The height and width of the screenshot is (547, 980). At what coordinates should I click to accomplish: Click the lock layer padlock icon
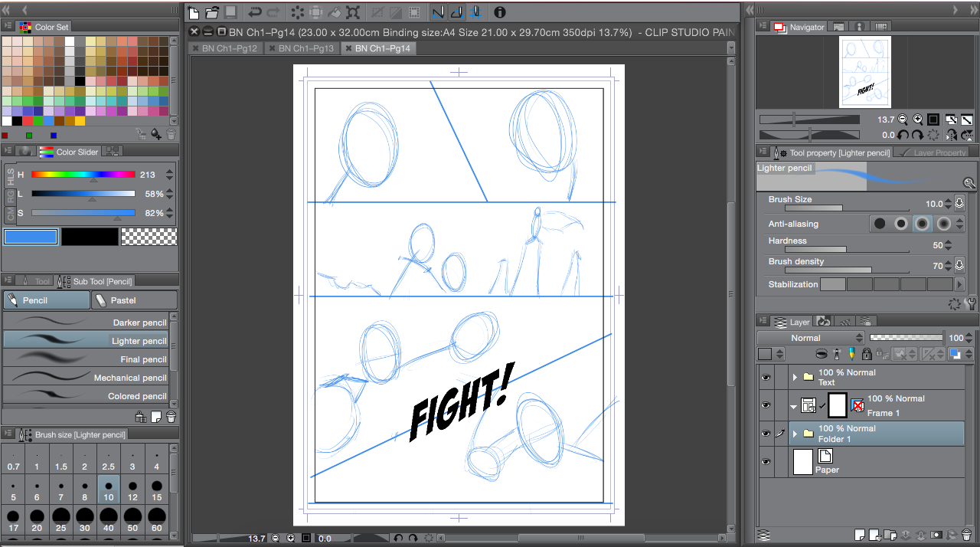(866, 354)
